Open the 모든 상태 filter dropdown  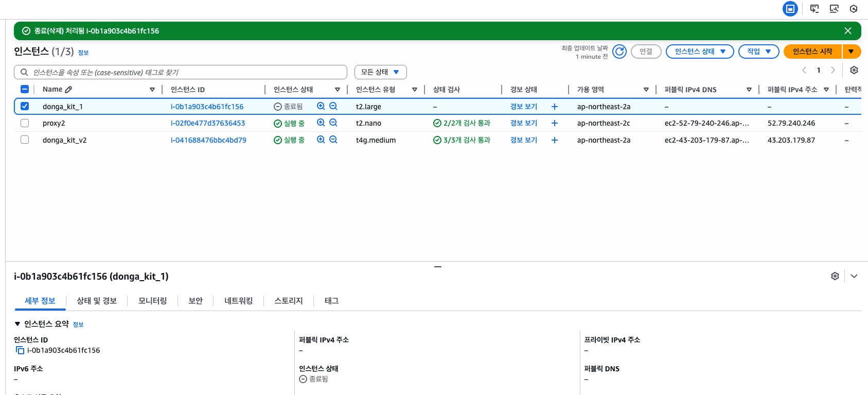(380, 72)
